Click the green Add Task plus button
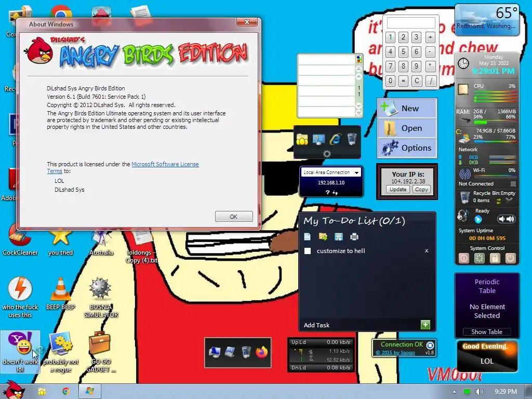The width and height of the screenshot is (532, 399). (425, 325)
